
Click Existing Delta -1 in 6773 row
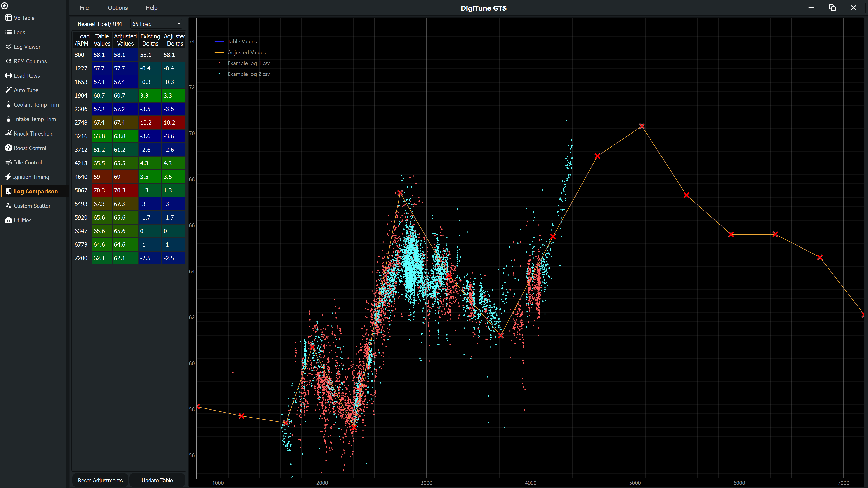click(x=150, y=244)
